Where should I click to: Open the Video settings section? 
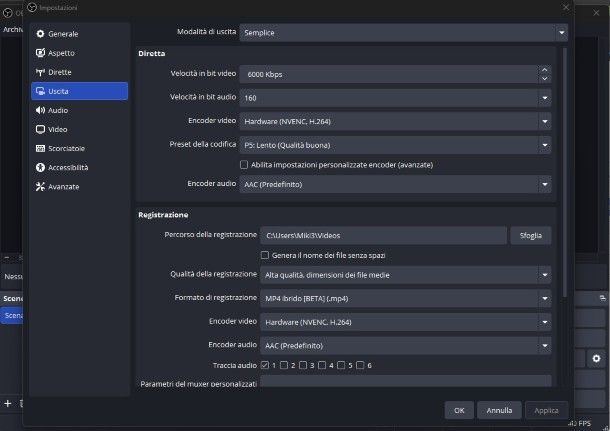coord(58,129)
